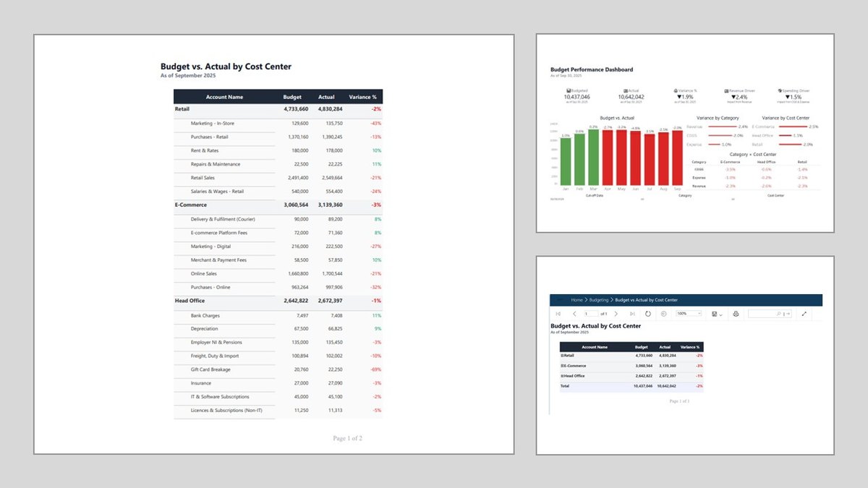
Task: Open the Cost Center slicer on the dashboard
Action: (x=776, y=199)
